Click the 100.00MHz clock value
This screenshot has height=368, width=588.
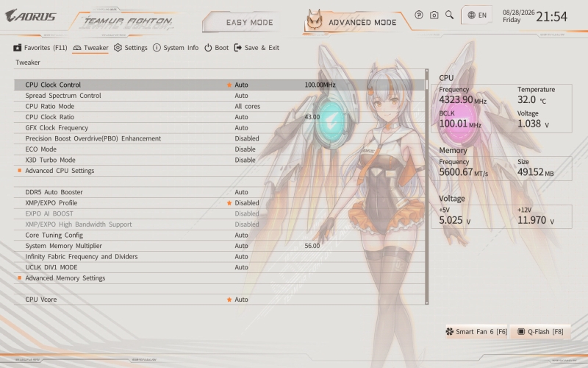click(x=320, y=85)
